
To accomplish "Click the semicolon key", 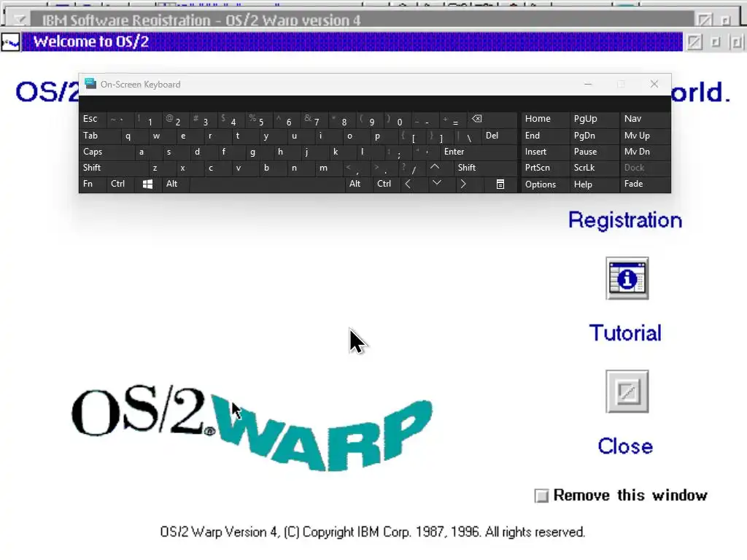I will click(398, 152).
